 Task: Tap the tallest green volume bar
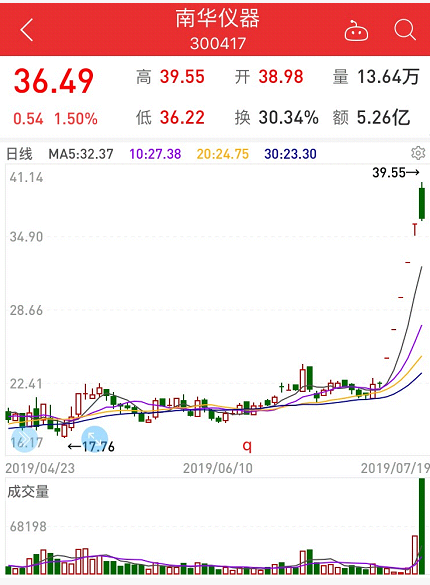pyautogui.click(x=422, y=527)
